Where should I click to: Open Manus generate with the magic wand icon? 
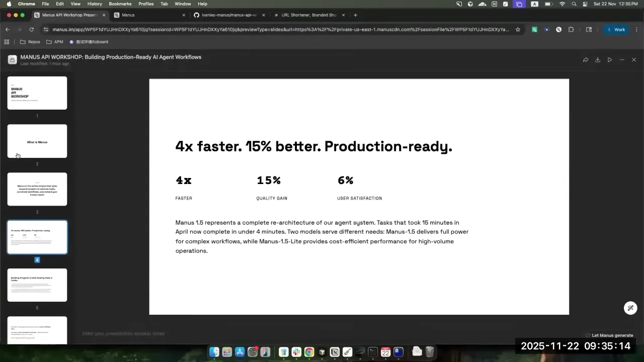point(630,308)
